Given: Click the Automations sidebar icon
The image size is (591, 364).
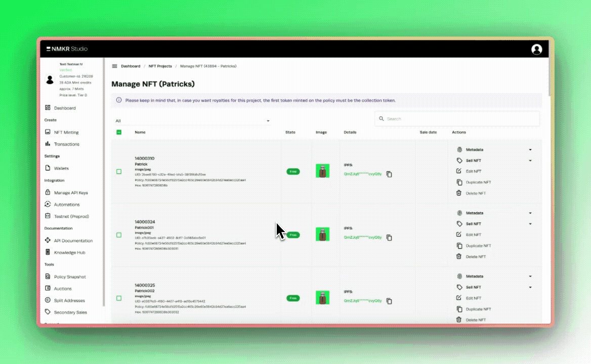Looking at the screenshot, I should [x=48, y=204].
